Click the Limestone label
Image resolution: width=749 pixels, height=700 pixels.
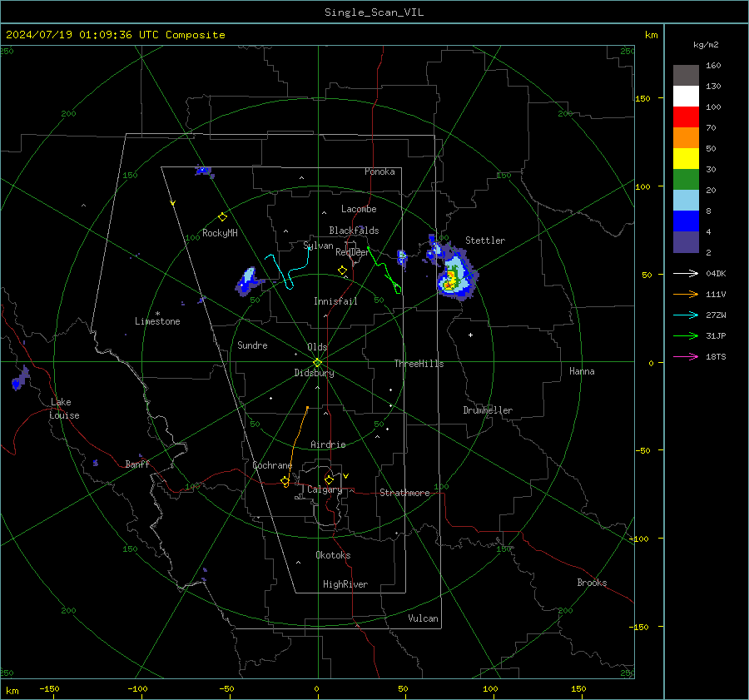(157, 321)
